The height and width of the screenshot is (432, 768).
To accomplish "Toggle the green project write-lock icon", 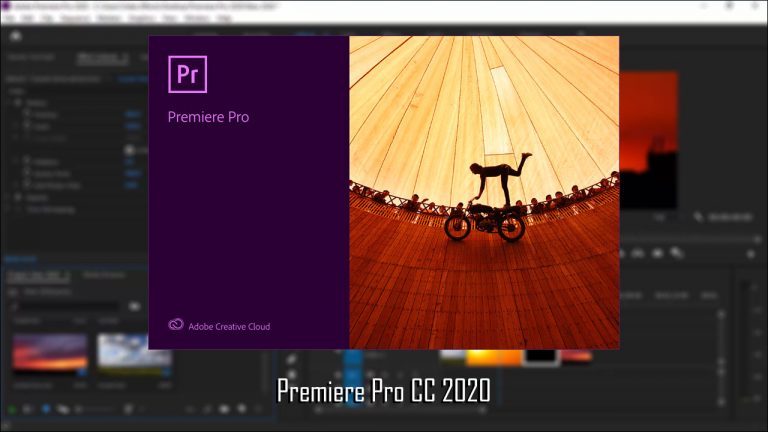I will pyautogui.click(x=11, y=409).
